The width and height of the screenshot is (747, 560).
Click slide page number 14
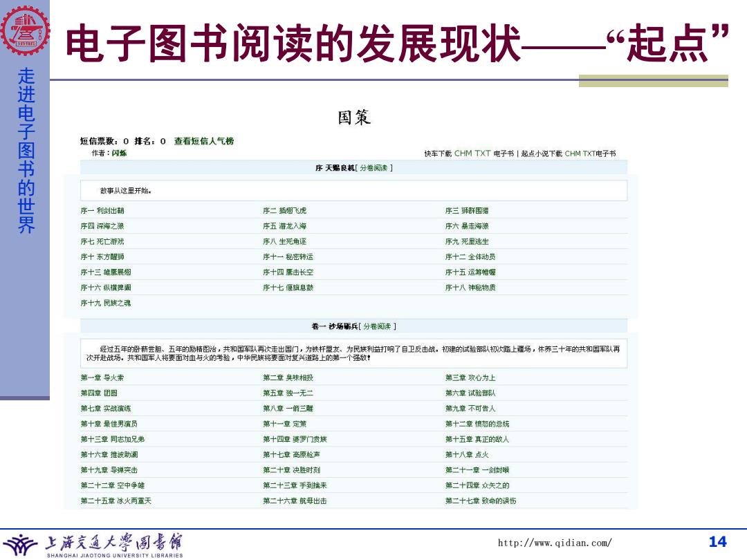click(717, 542)
